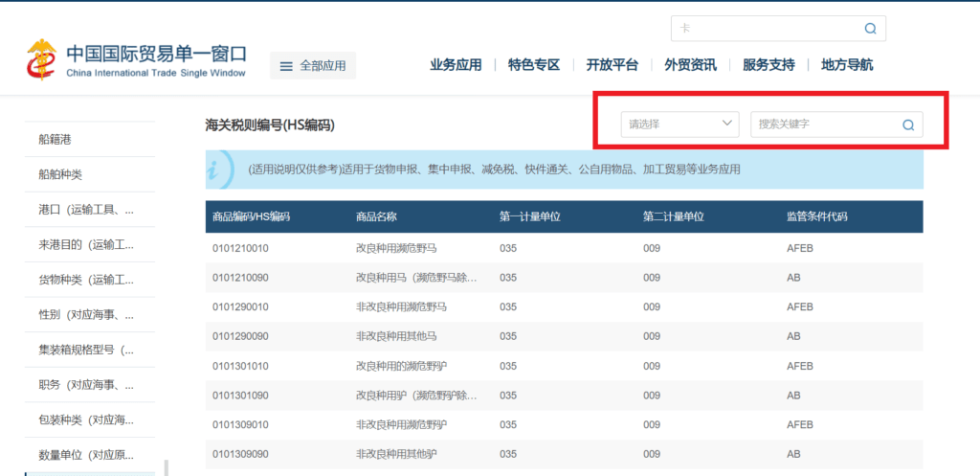Click the 全部应用 button
980x476 pixels.
pyautogui.click(x=313, y=66)
